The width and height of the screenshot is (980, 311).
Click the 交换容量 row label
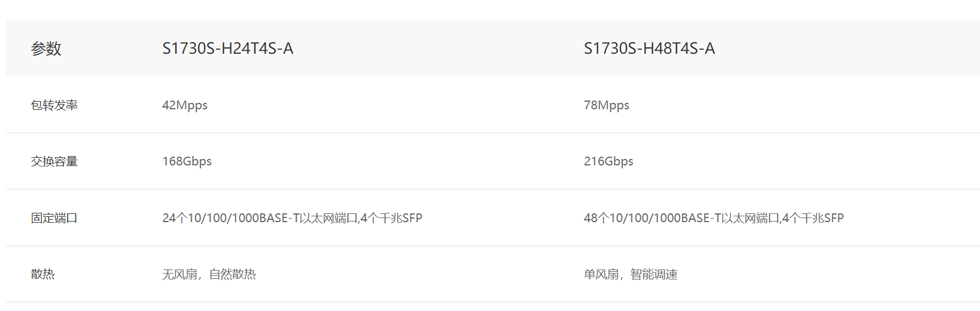coord(54,161)
